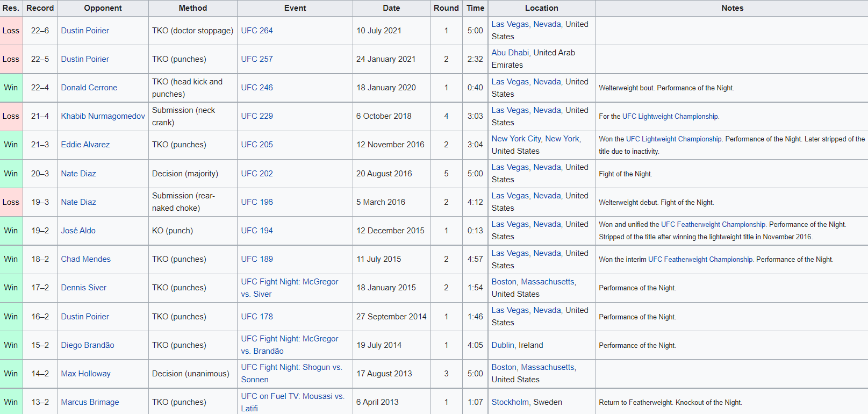
Task: Open Eddie Alvarez's page link
Action: 85,145
